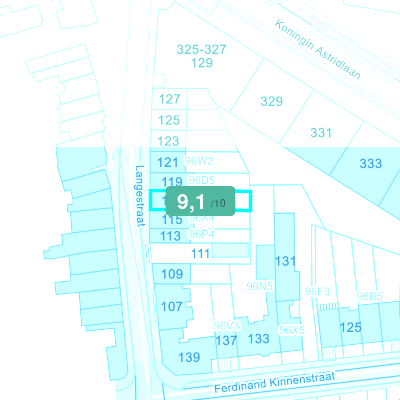Click the Langestraat street label

pos(140,196)
